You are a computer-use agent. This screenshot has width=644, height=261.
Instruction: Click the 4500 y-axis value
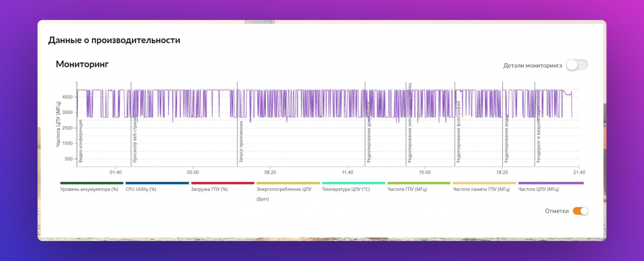point(69,96)
